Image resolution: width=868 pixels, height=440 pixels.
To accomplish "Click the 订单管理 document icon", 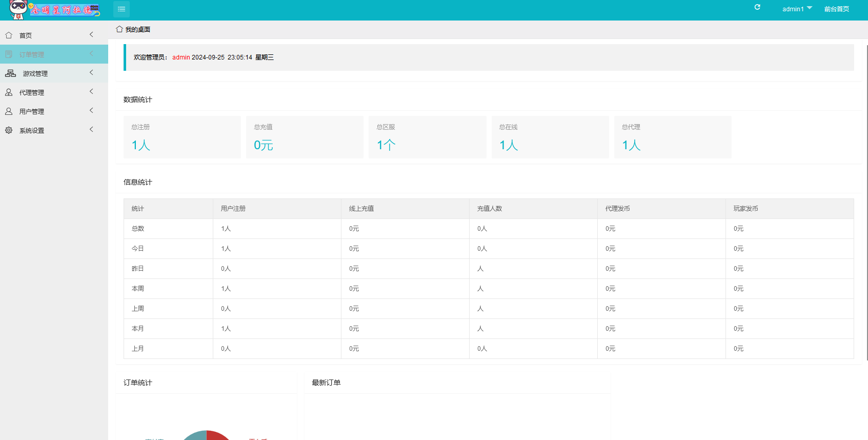I will click(9, 54).
